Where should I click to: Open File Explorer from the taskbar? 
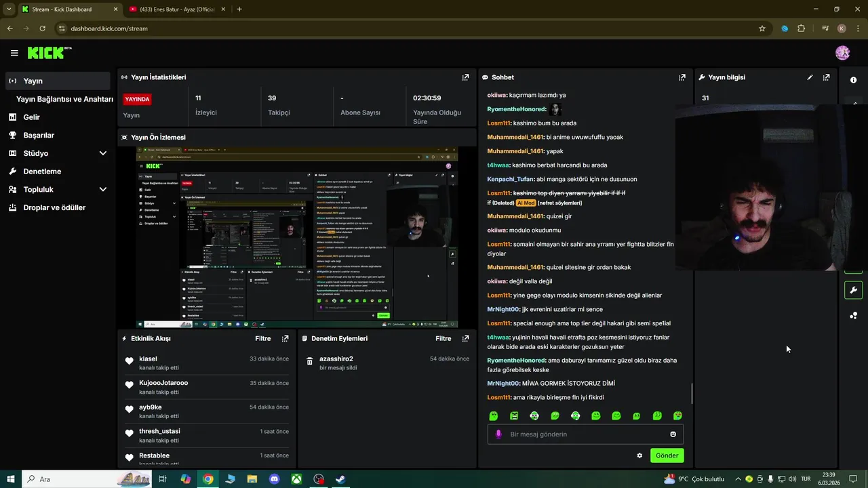point(252,479)
